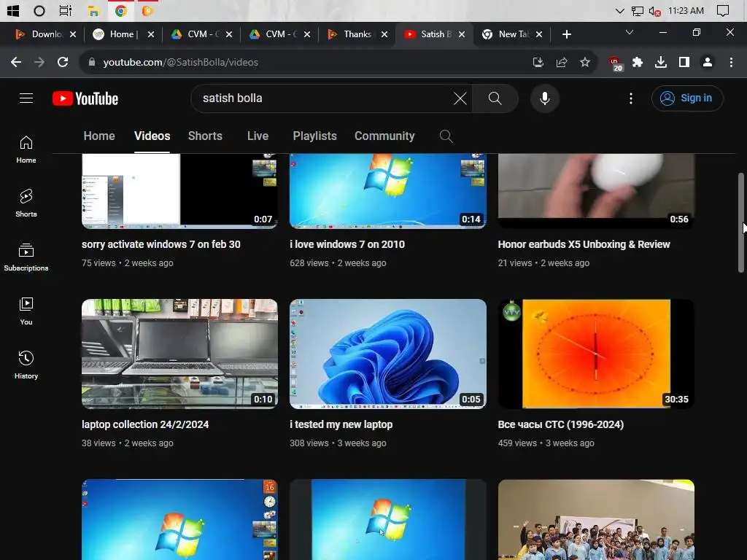The height and width of the screenshot is (560, 747).
Task: Select the channel Videos tab
Action: (152, 136)
